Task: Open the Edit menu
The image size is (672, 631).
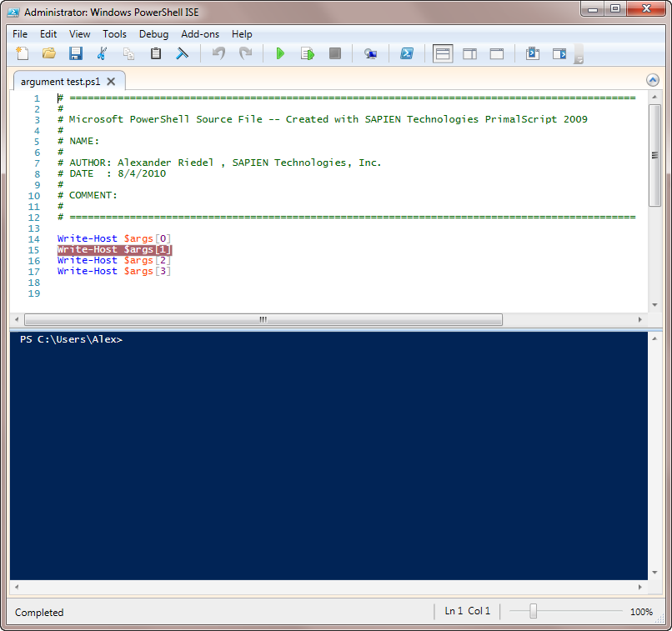Action: [x=48, y=34]
